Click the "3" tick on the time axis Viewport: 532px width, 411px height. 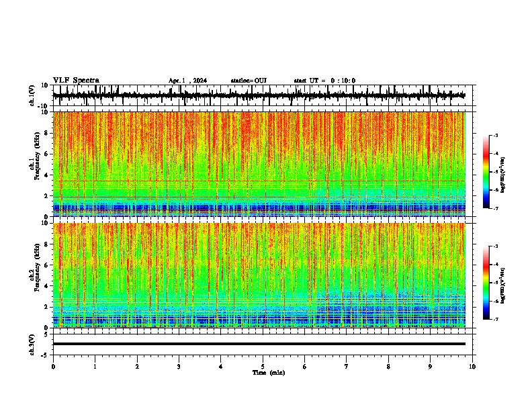pos(179,367)
